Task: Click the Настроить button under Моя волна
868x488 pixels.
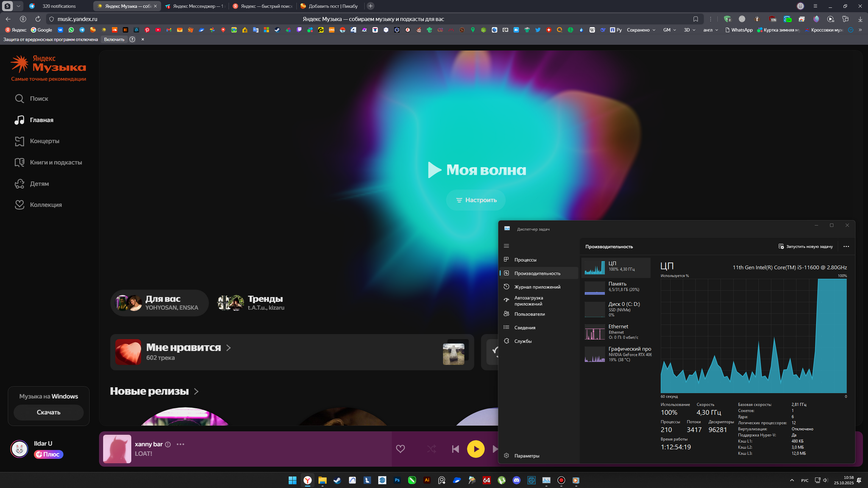Action: (x=476, y=200)
